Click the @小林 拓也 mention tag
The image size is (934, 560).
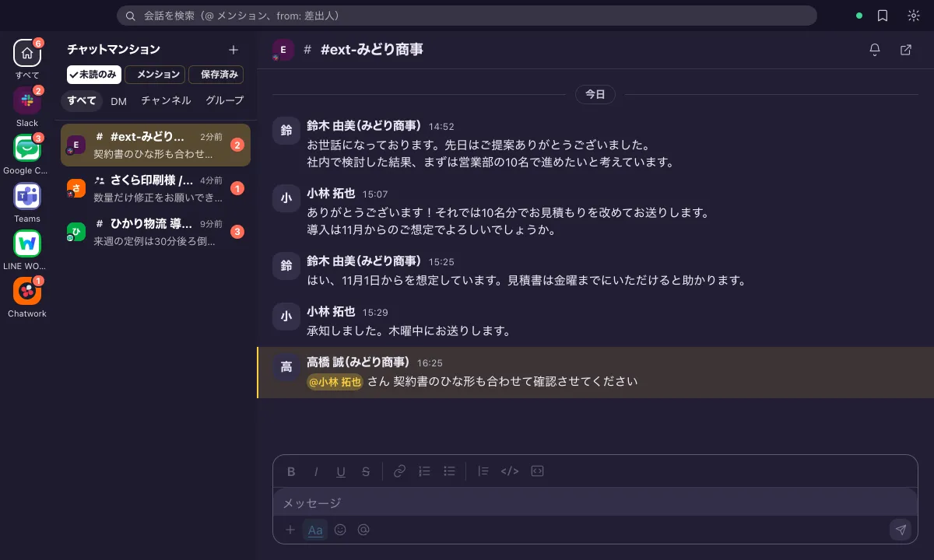click(x=335, y=382)
